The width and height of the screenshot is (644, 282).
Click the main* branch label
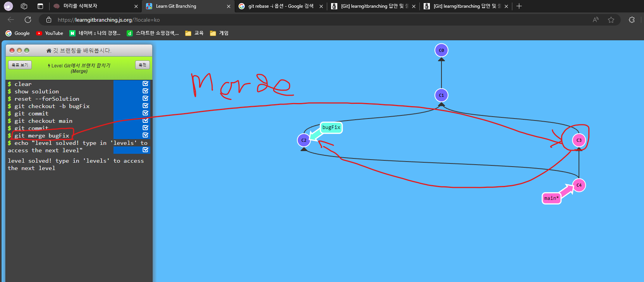tap(551, 198)
